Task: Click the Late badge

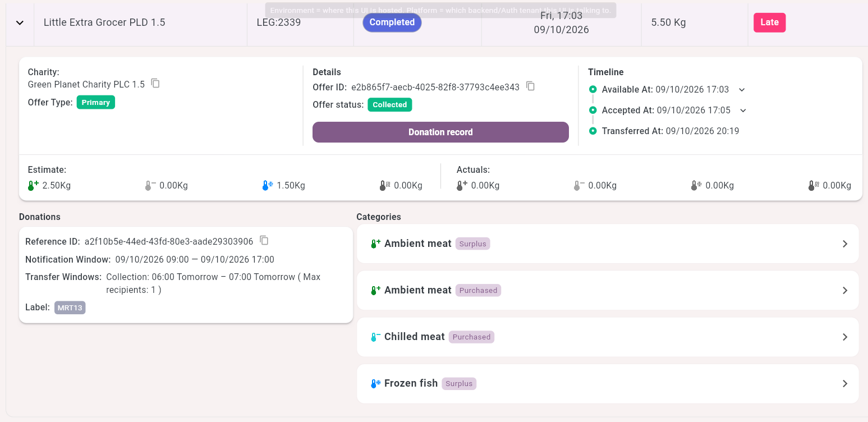Action: click(x=769, y=22)
